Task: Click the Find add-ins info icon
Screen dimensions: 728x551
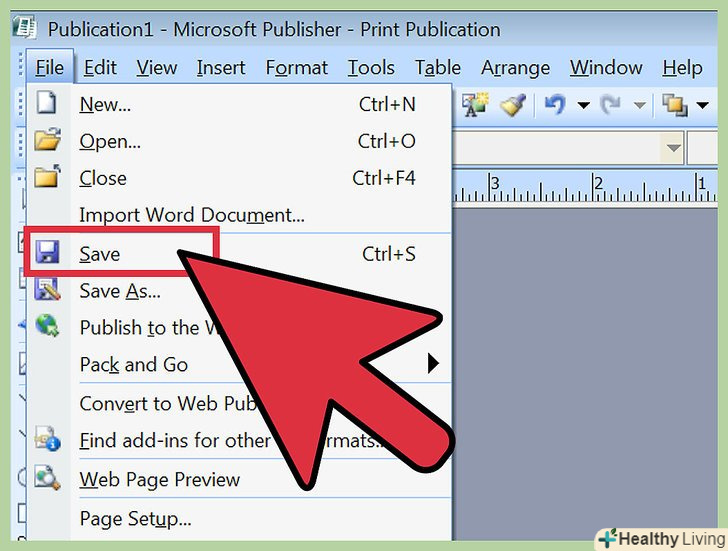Action: [47, 438]
